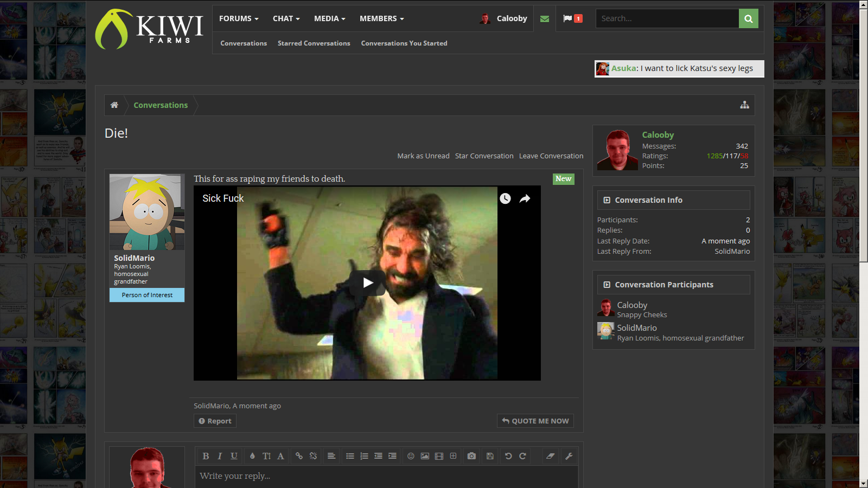The height and width of the screenshot is (488, 868).
Task: Insert an image via picture icon
Action: point(425,456)
